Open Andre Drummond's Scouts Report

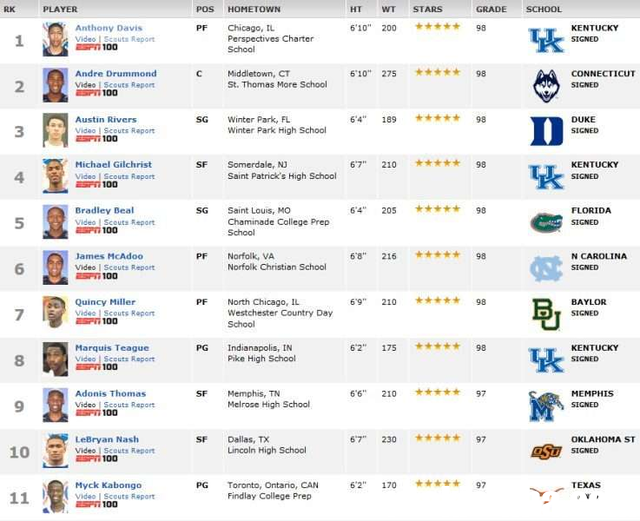coord(129,85)
